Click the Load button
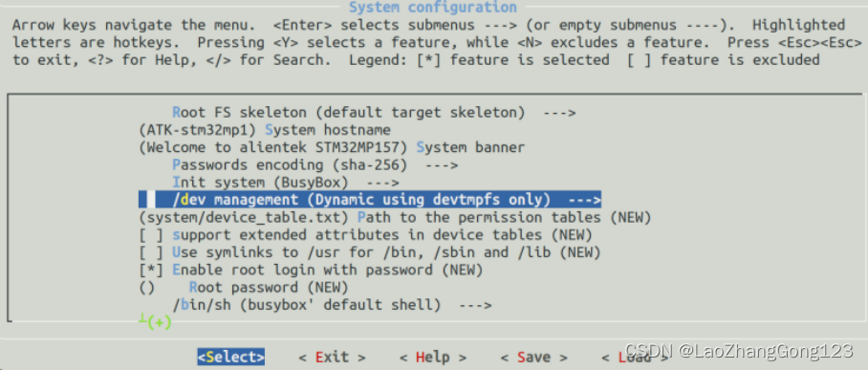868x370 pixels. [635, 358]
